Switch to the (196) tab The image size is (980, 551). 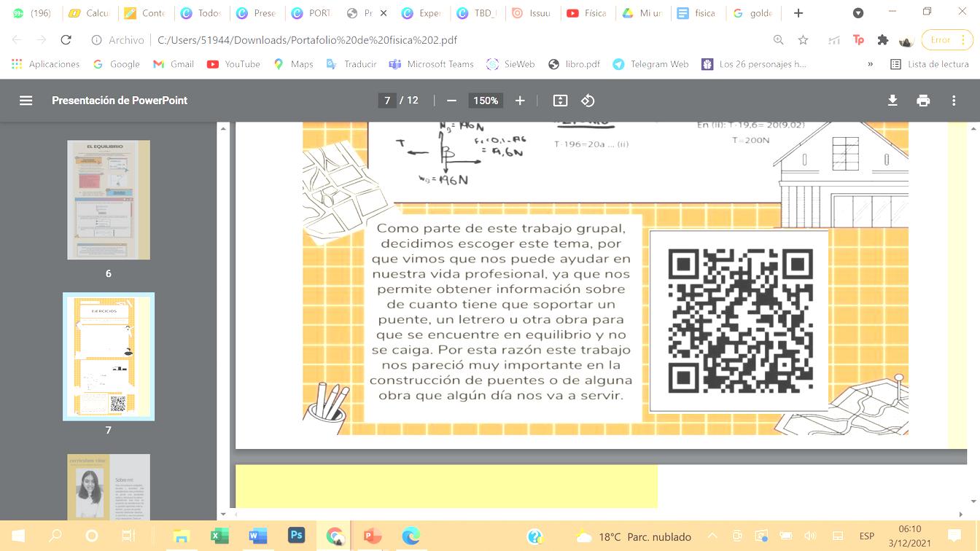31,13
